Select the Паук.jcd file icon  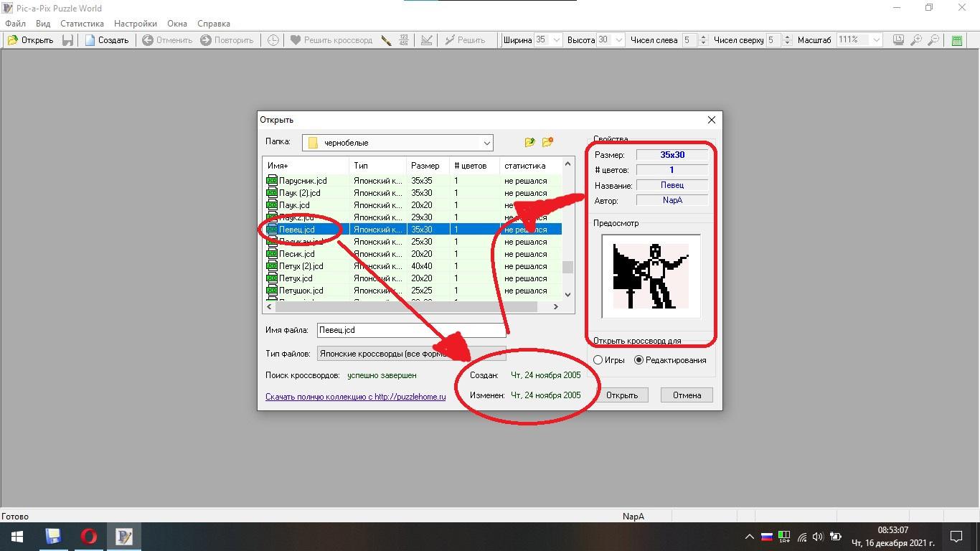pos(272,205)
